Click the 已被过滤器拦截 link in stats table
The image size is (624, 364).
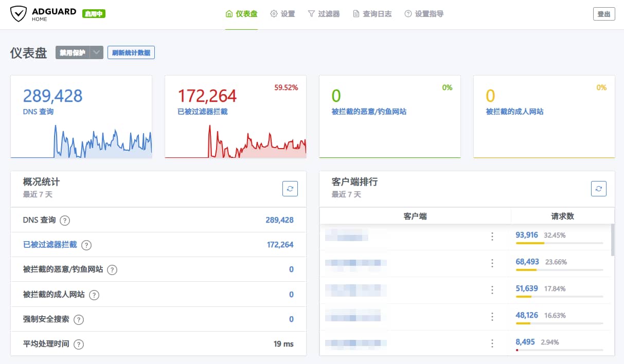tap(50, 245)
